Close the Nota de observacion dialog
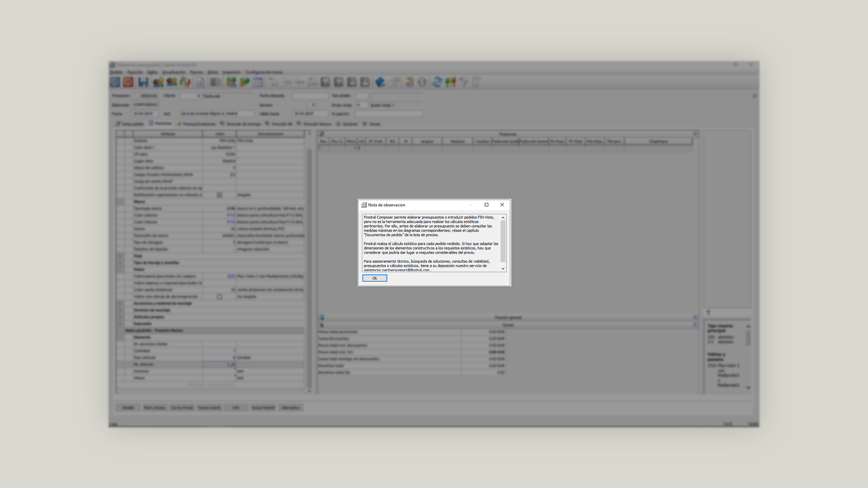868x488 pixels. point(502,205)
